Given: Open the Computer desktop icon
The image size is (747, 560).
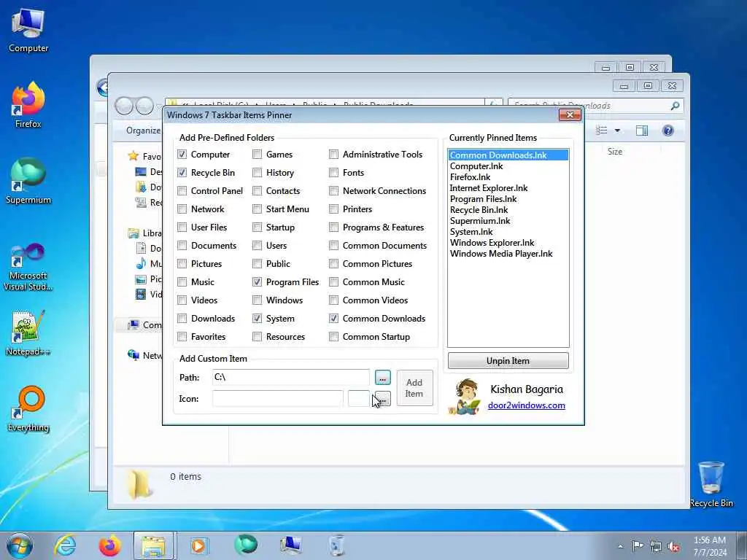Looking at the screenshot, I should pyautogui.click(x=28, y=31).
